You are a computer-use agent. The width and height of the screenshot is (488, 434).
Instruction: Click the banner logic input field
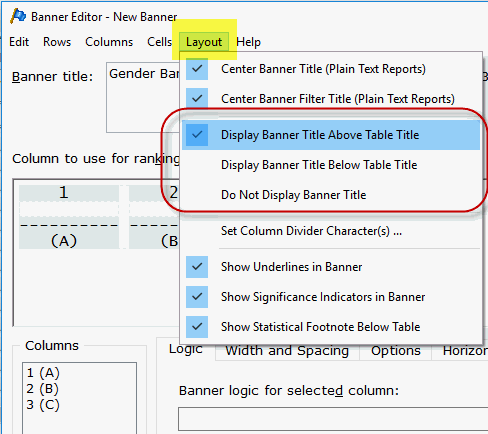(333, 419)
